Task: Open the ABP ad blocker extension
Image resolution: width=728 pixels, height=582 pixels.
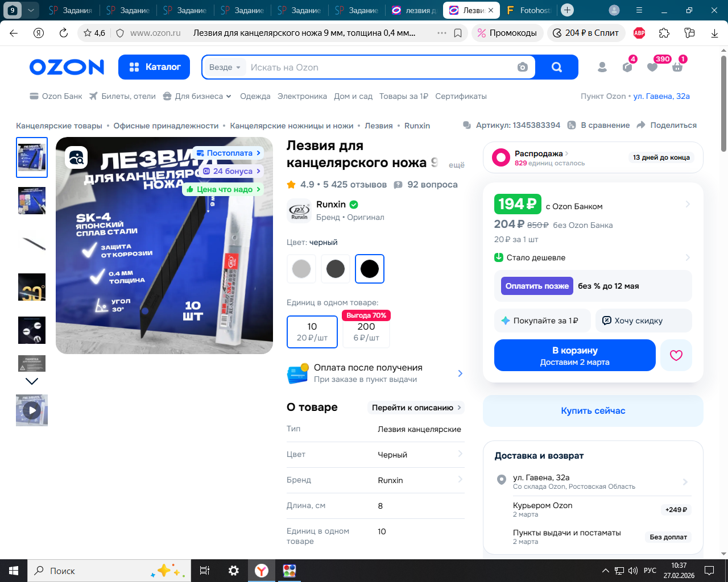Action: [x=639, y=33]
